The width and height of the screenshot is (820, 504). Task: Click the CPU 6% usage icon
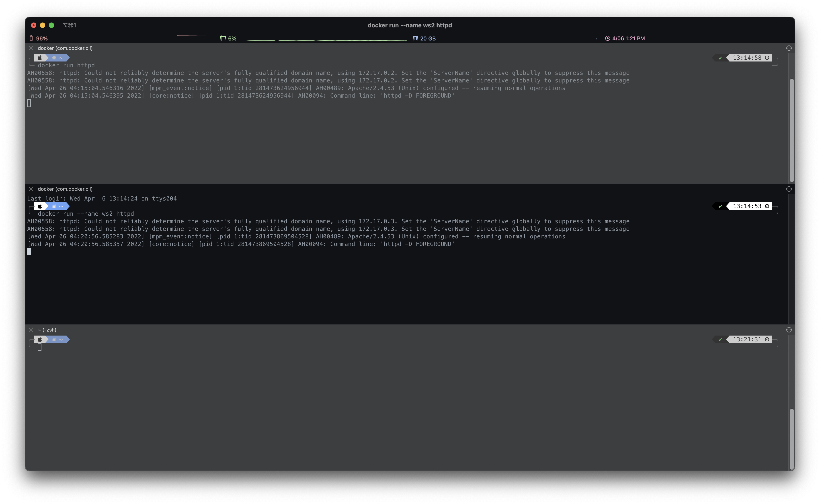coord(223,38)
